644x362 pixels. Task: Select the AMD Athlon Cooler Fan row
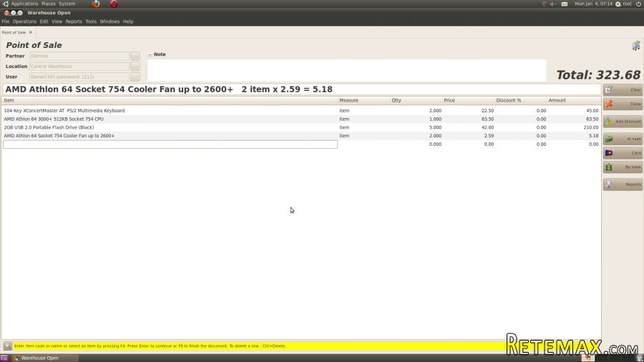tap(301, 136)
